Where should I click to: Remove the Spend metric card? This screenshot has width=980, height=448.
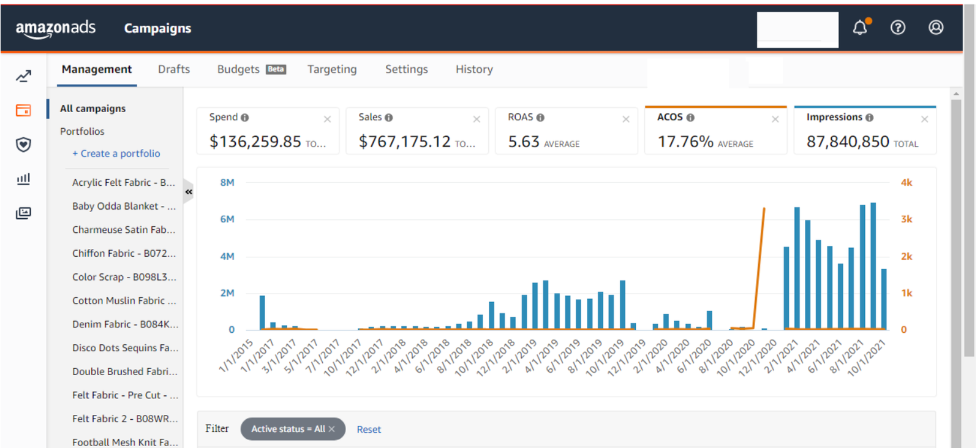327,120
